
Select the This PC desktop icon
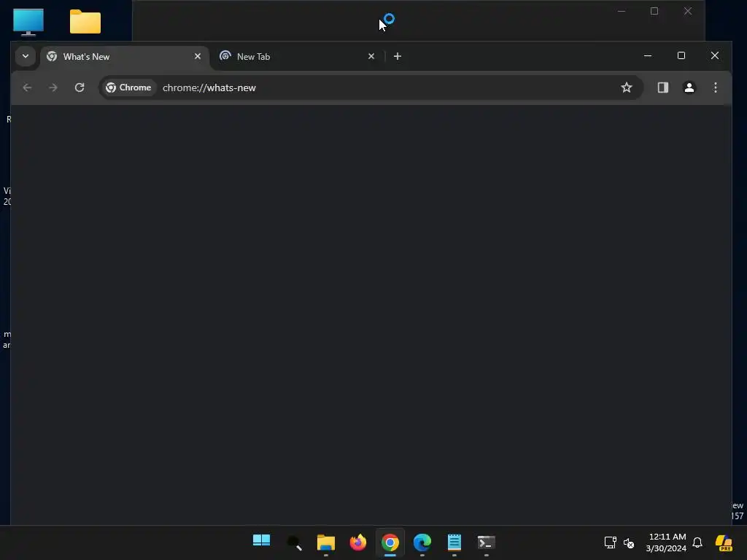pyautogui.click(x=28, y=22)
